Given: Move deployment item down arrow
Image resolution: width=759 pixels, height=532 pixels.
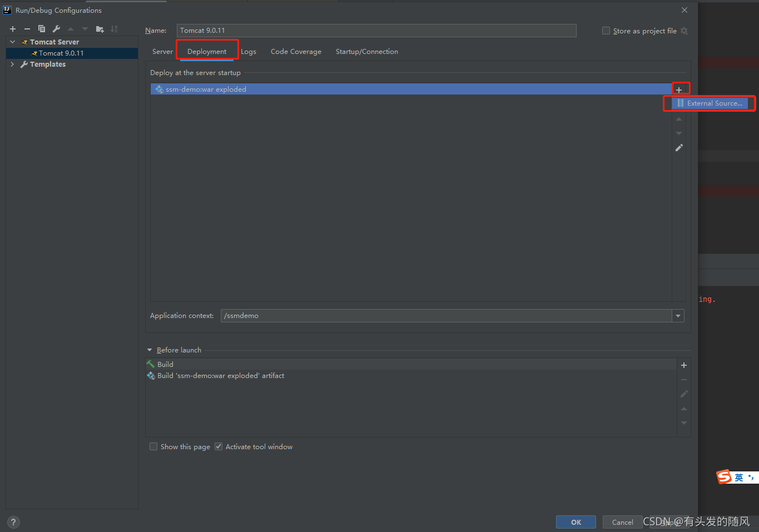Looking at the screenshot, I should [x=679, y=133].
